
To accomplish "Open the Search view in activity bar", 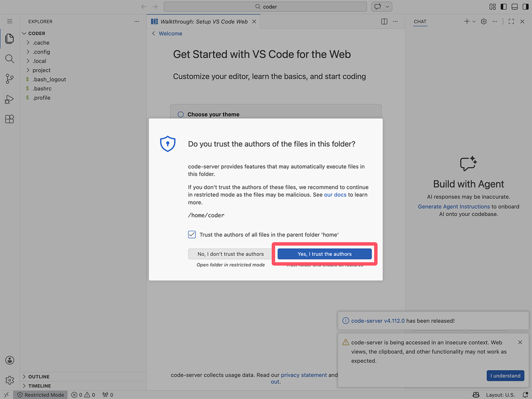I will 9,59.
